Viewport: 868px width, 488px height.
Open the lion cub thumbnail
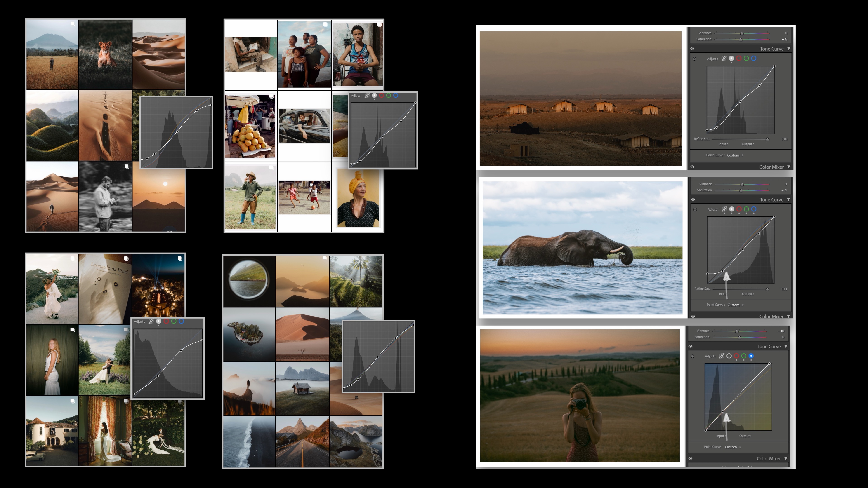[106, 54]
